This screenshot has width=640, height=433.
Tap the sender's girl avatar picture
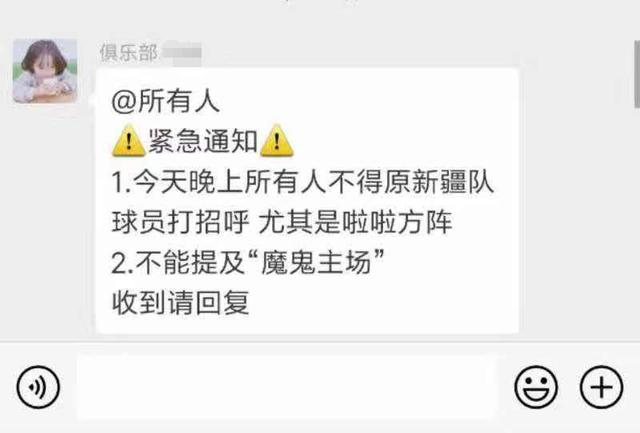[45, 71]
